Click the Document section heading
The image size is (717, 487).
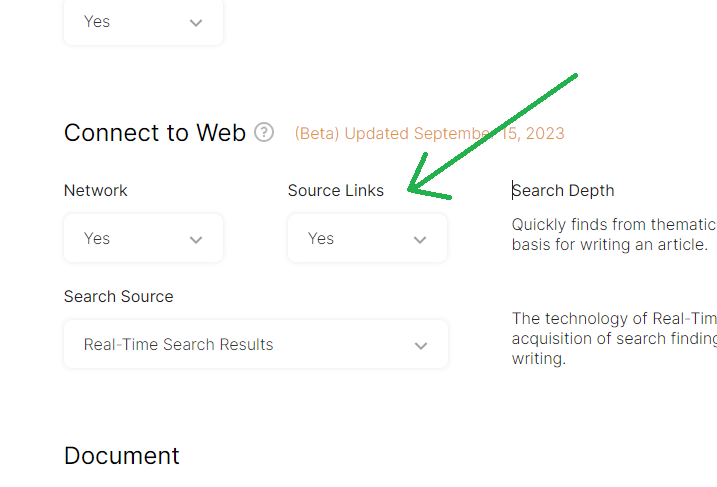[121, 456]
